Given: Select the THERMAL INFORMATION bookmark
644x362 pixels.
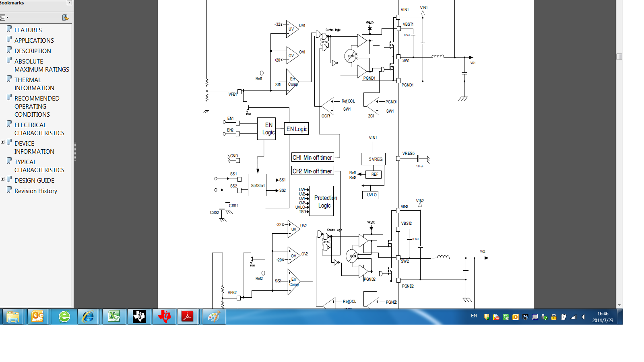Looking at the screenshot, I should 34,84.
